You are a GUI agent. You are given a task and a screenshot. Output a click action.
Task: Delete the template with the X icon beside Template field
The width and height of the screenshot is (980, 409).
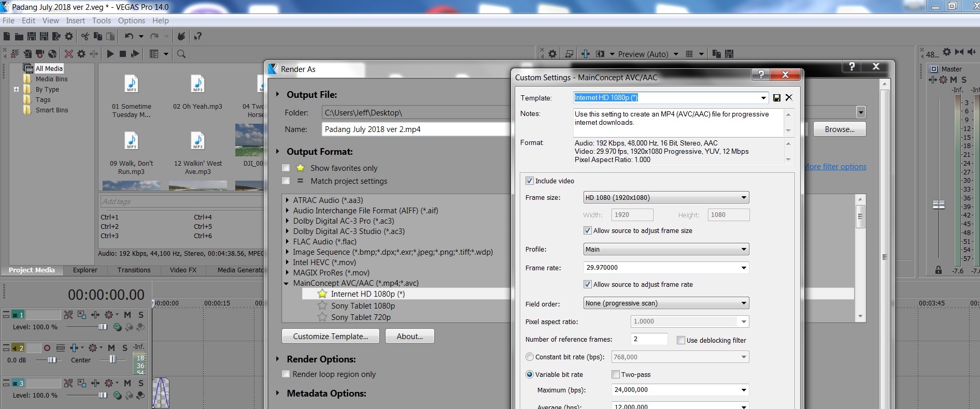coord(789,98)
